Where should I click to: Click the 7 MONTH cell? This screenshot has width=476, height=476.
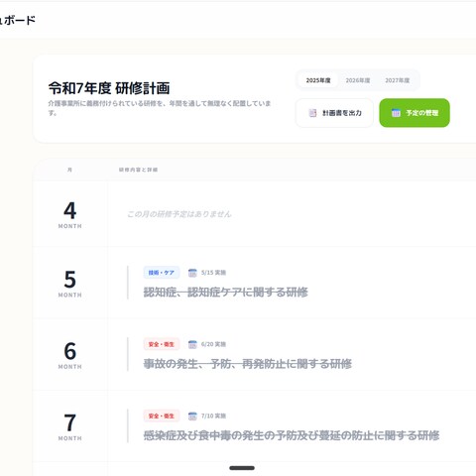pos(70,426)
